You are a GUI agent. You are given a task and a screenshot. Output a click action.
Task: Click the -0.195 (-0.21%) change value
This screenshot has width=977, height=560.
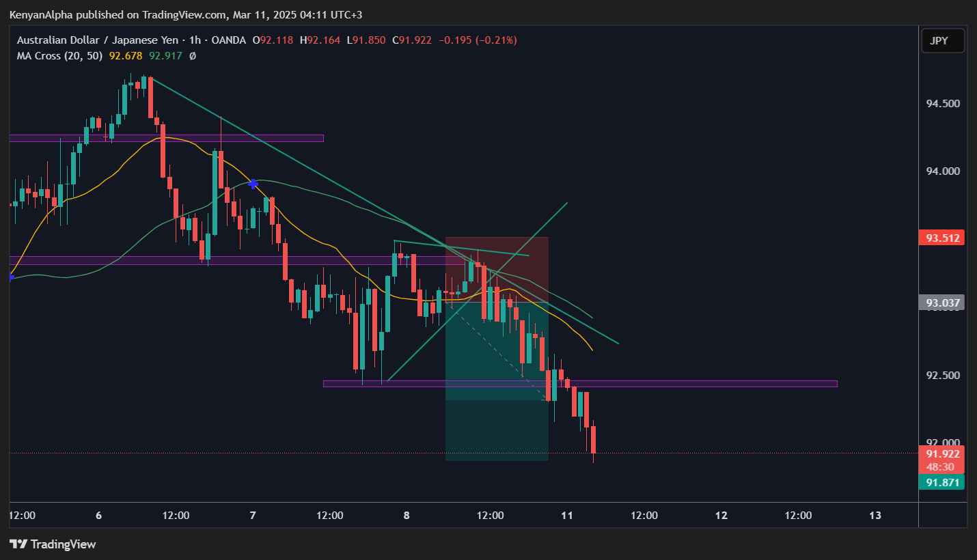pos(478,40)
